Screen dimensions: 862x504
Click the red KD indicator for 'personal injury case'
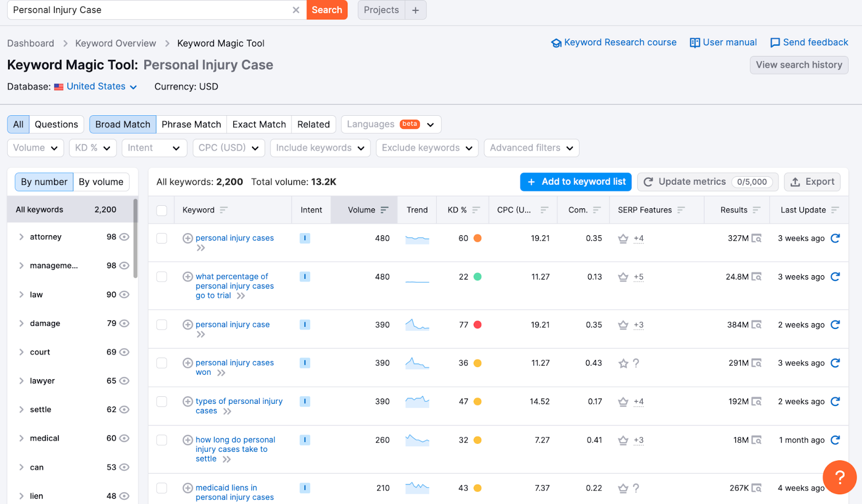pos(477,325)
